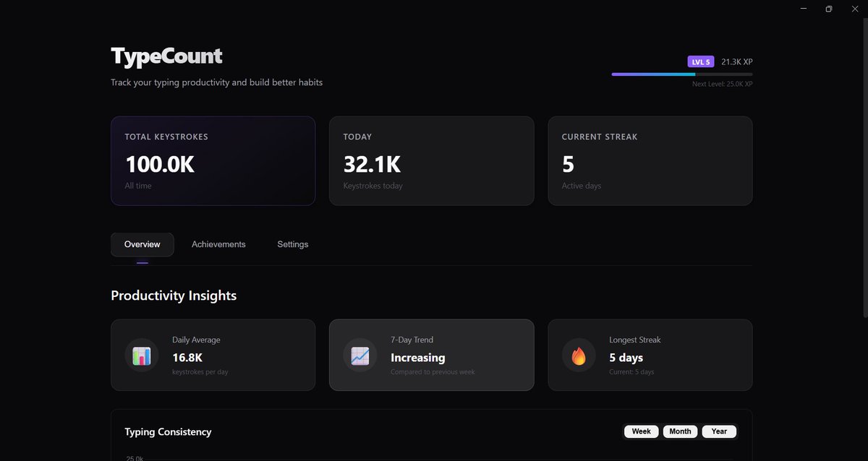
Task: Click the All time caption
Action: (138, 186)
